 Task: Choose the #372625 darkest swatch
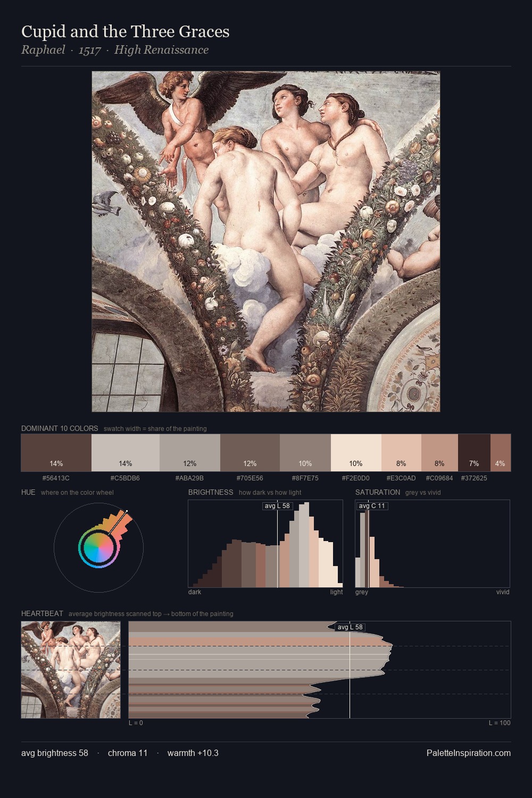tap(474, 453)
